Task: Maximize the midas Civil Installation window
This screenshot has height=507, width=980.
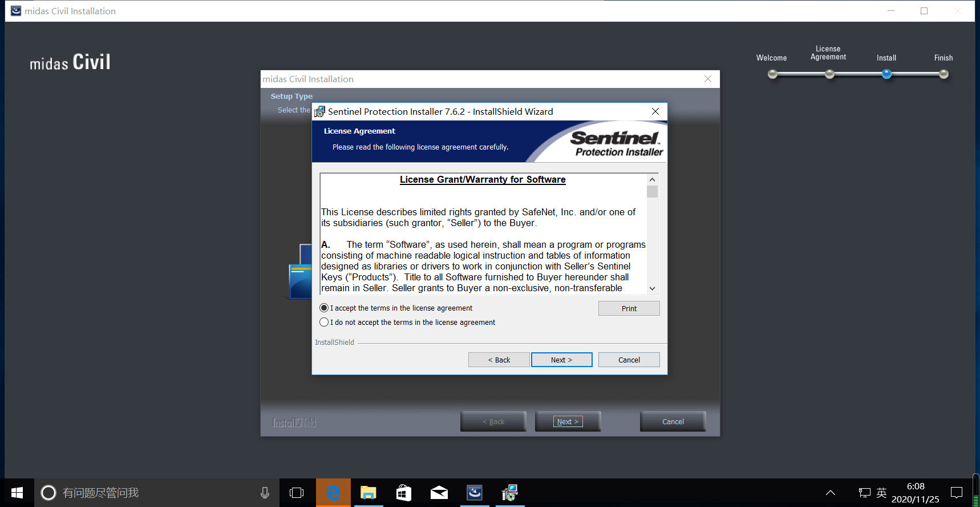Action: (924, 11)
